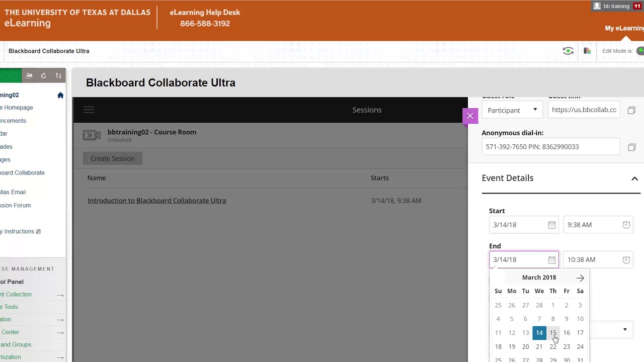Open the notifications badge showing 11
The image size is (644, 362).
[x=637, y=6]
